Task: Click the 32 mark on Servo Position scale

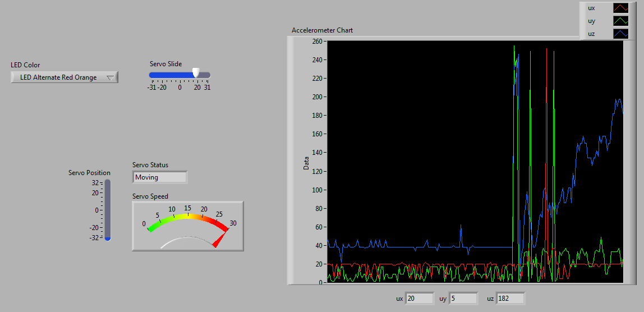Action: [x=95, y=183]
